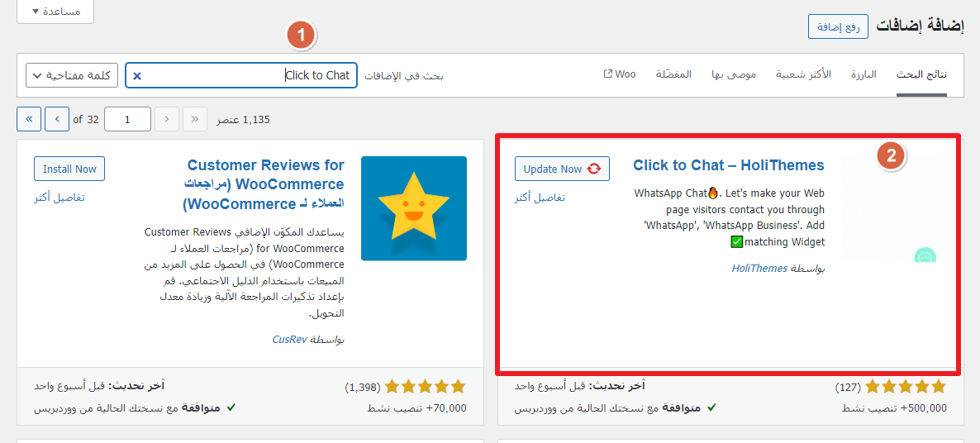The image size is (980, 443).
Task: Click the disabled previous page arrow
Action: (166, 119)
